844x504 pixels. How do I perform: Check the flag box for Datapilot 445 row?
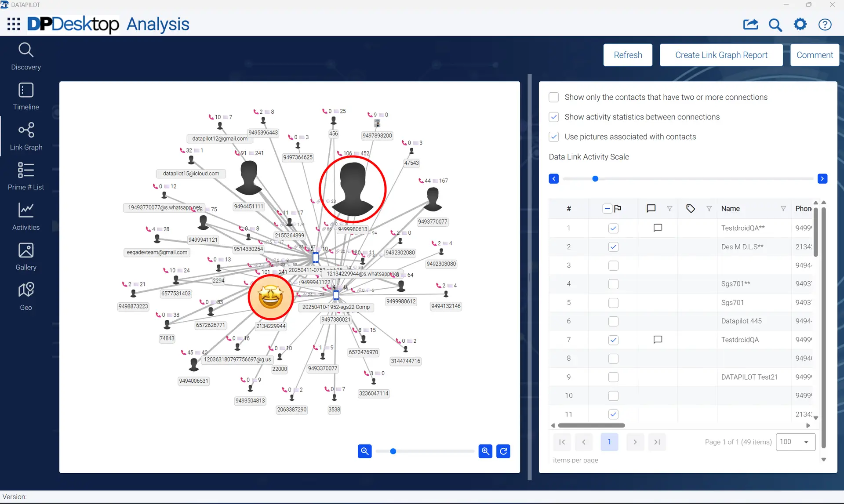click(613, 321)
